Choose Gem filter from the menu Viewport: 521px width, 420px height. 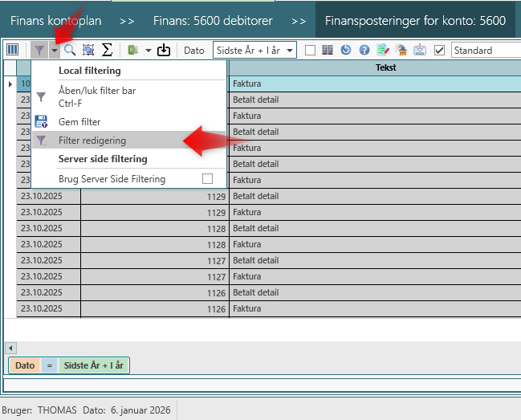(79, 121)
